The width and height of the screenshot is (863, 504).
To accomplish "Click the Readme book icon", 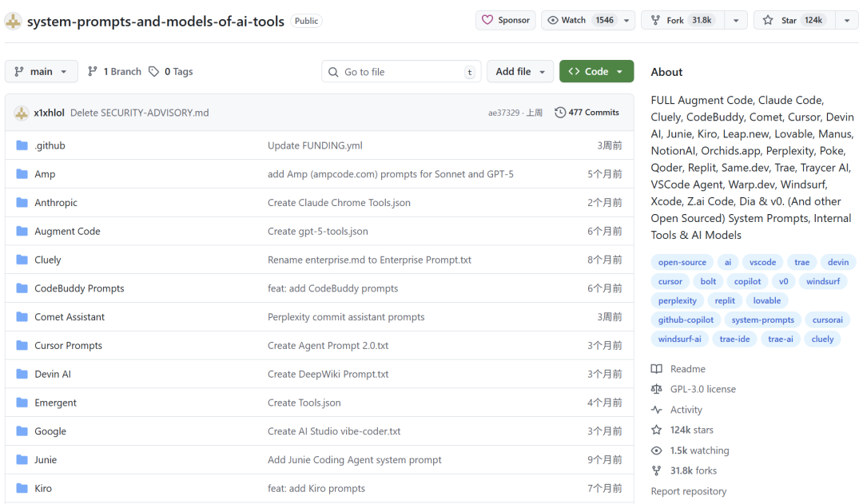I will pos(657,369).
